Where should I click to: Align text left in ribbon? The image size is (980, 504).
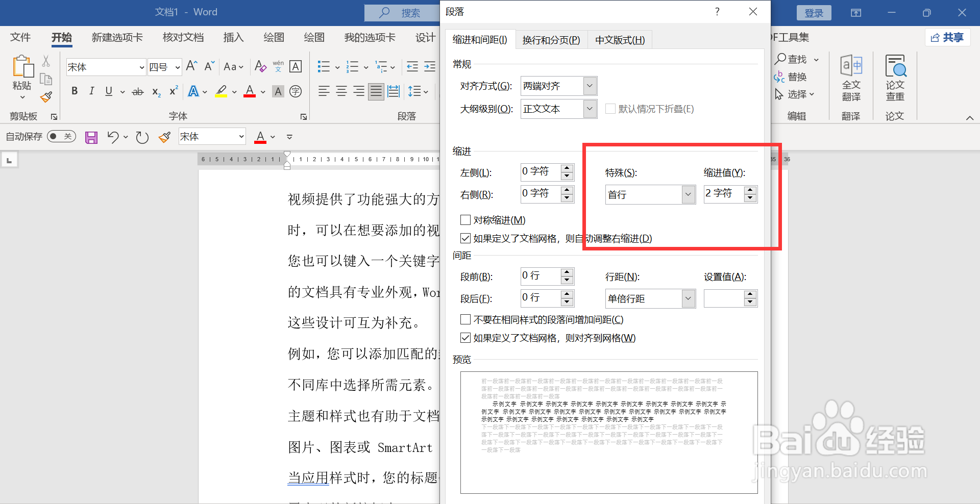[x=324, y=91]
